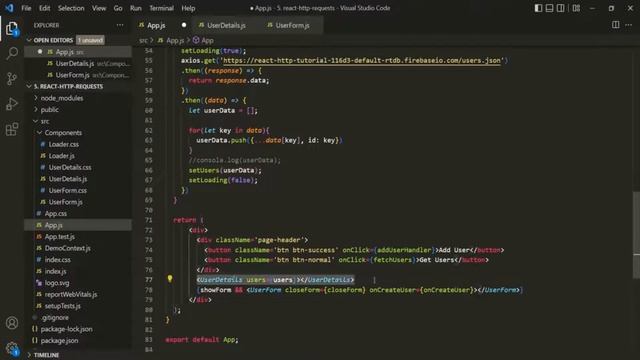
Task: Switch to the UserDetails.js editor tab
Action: coord(226,25)
